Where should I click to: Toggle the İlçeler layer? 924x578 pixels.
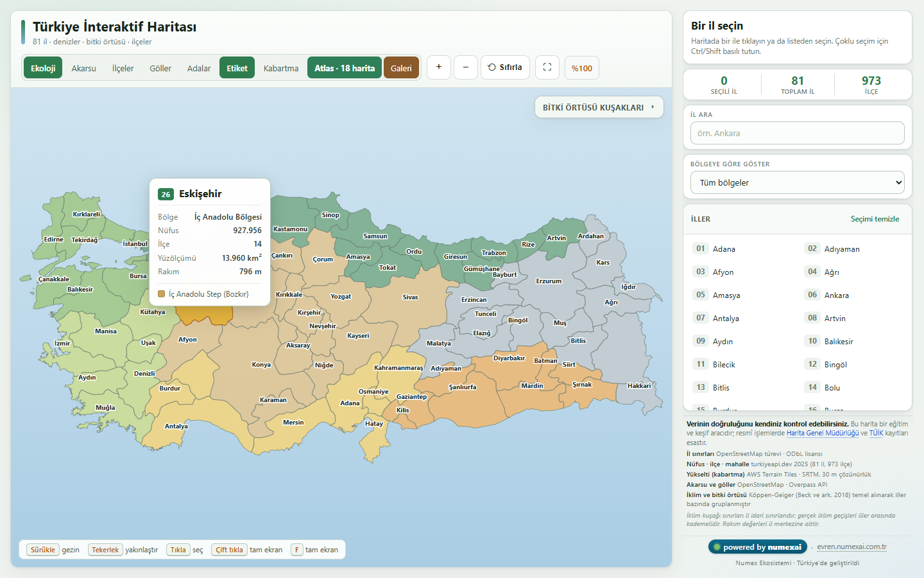click(x=123, y=68)
